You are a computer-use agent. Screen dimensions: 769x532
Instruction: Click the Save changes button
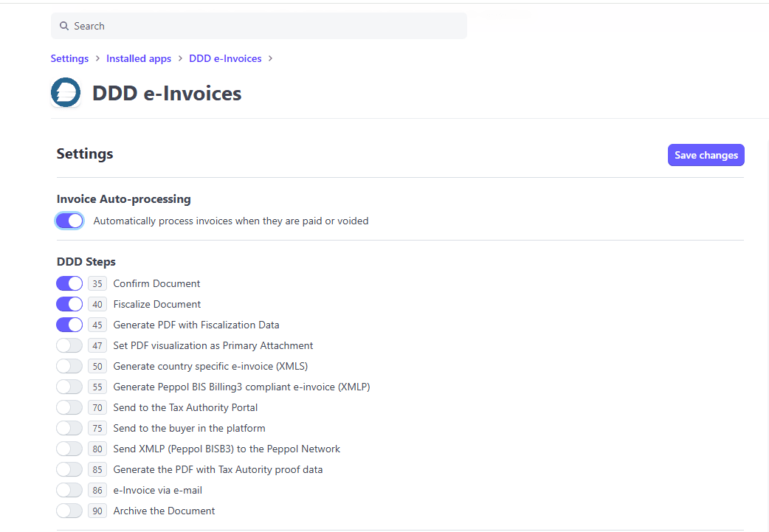pos(706,155)
